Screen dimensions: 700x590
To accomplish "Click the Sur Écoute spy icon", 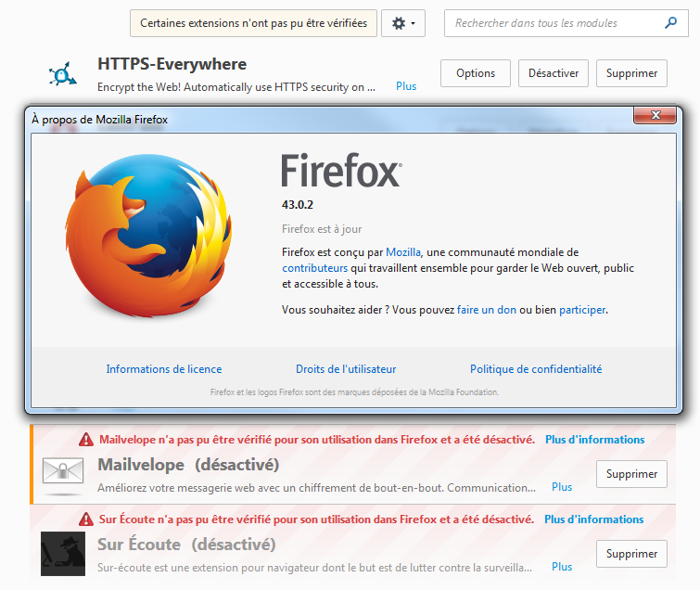I will pos(63,554).
